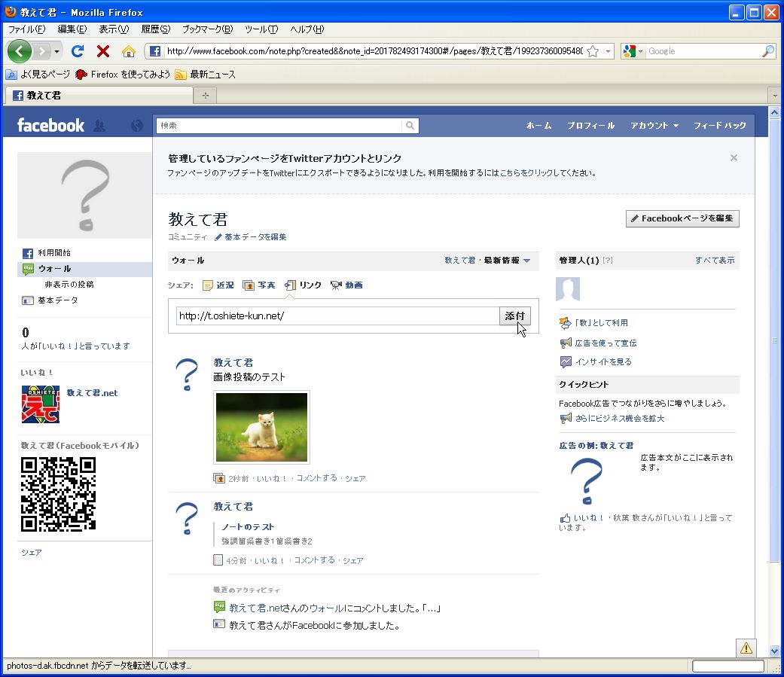784x677 pixels.
Task: Bookmark this page with the star icon
Action: pyautogui.click(x=593, y=51)
